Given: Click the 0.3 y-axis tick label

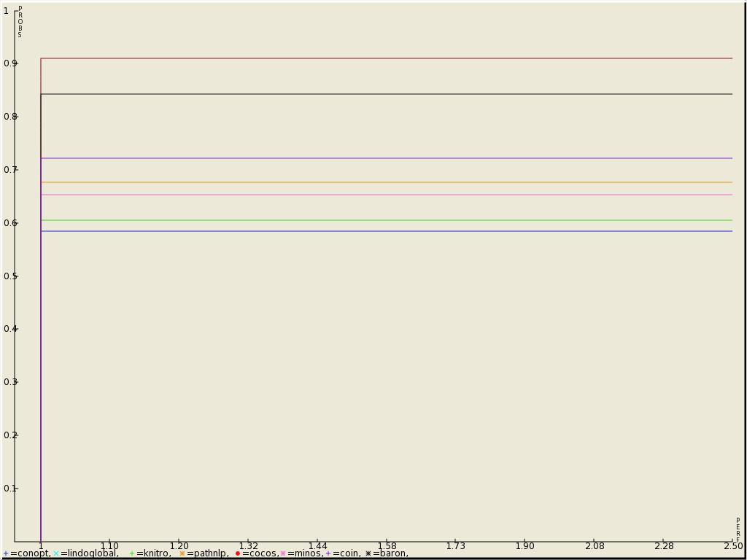Looking at the screenshot, I should tap(9, 382).
